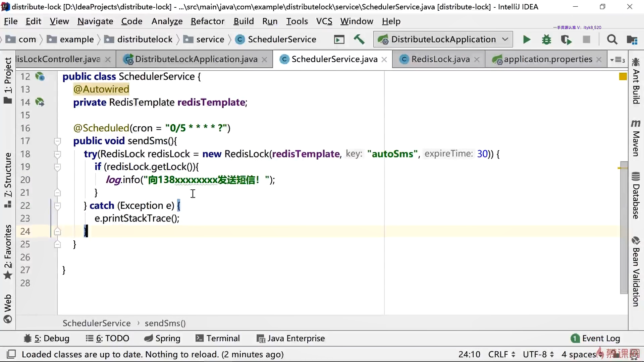Click the Project Structure icon

632,40
